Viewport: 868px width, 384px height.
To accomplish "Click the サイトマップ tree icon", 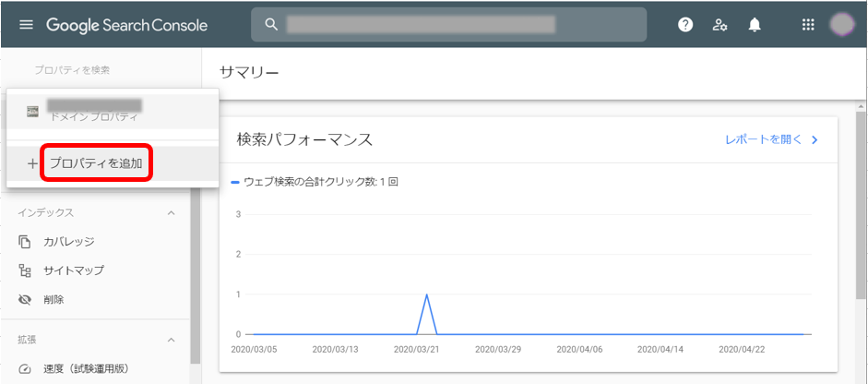I will point(24,271).
